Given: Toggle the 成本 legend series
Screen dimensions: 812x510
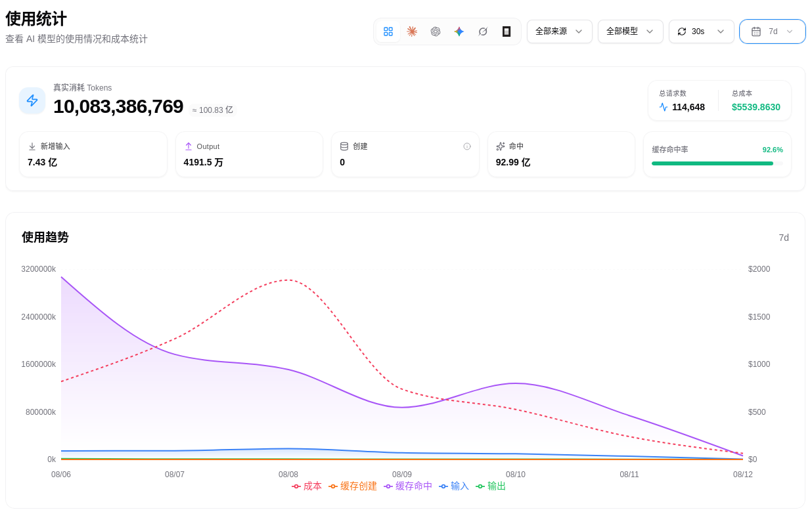Looking at the screenshot, I should click(x=307, y=486).
